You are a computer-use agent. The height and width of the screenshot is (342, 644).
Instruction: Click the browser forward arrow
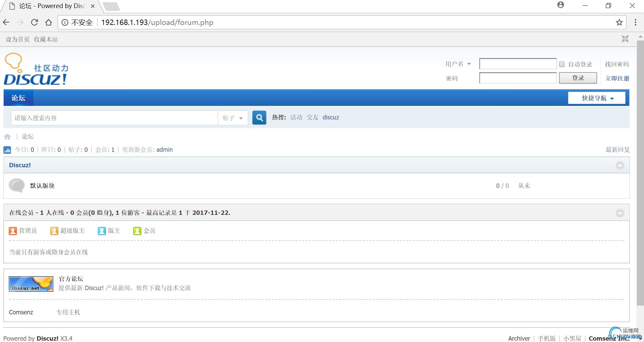(x=20, y=22)
